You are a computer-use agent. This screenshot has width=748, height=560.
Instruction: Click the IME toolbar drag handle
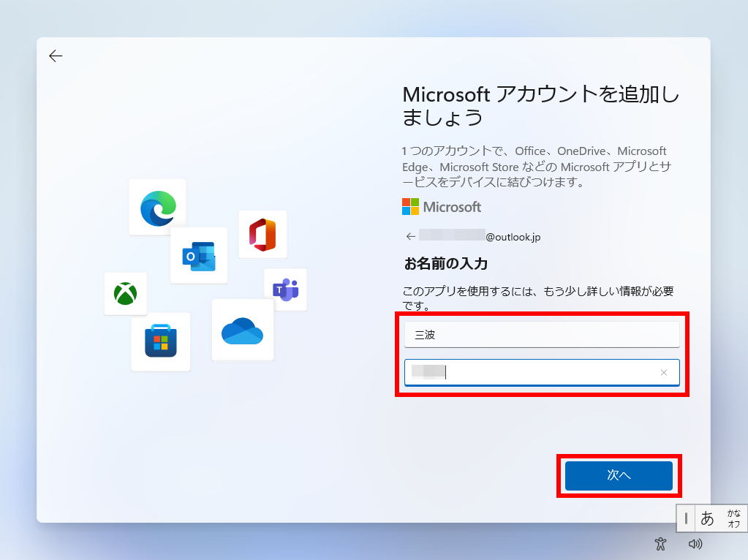[686, 518]
